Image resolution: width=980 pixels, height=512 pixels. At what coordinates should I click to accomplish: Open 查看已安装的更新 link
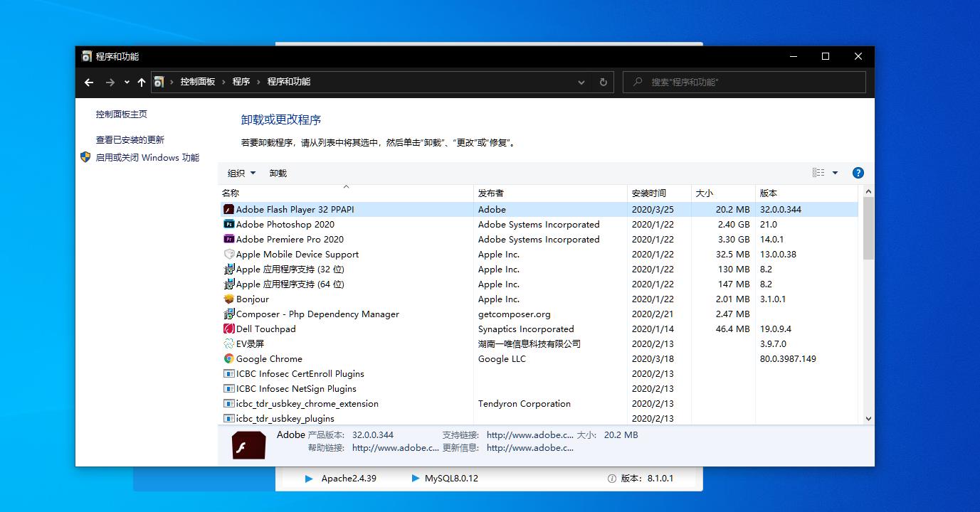click(130, 140)
